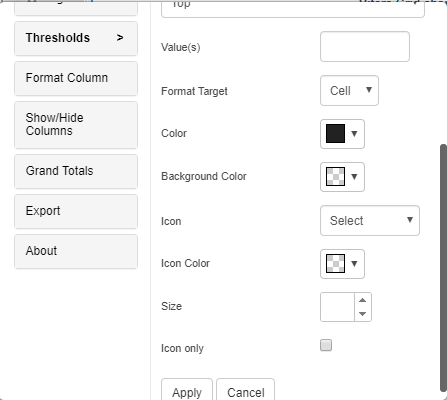This screenshot has width=447, height=400.
Task: Enable the Icon only checkbox
Action: [x=326, y=345]
